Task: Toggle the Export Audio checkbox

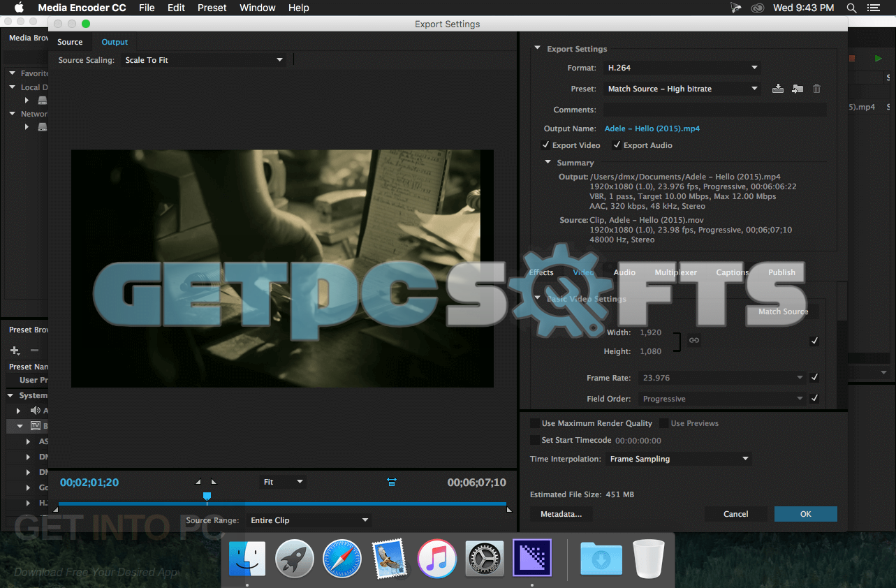Action: pyautogui.click(x=617, y=145)
